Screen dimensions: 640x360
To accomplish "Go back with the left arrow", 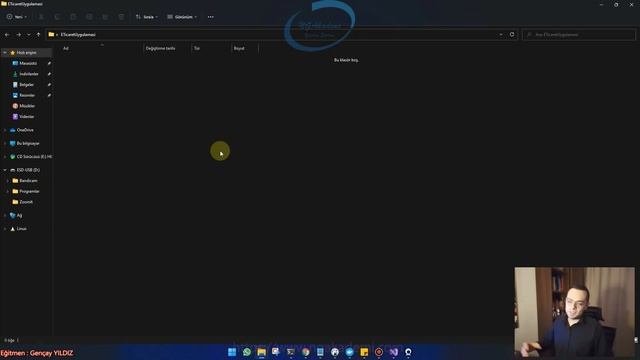I will [x=7, y=35].
